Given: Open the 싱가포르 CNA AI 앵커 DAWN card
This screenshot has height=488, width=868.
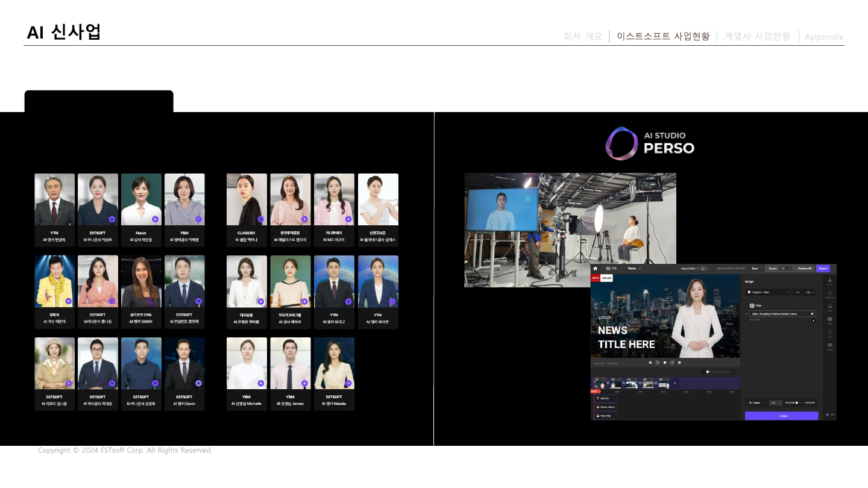Looking at the screenshot, I should 141,292.
